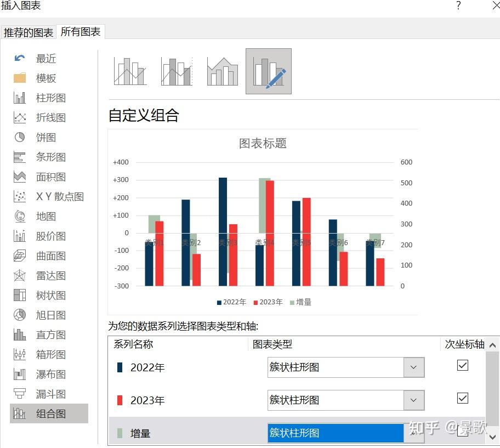Click the help question mark button
The image size is (500, 448).
click(x=458, y=5)
